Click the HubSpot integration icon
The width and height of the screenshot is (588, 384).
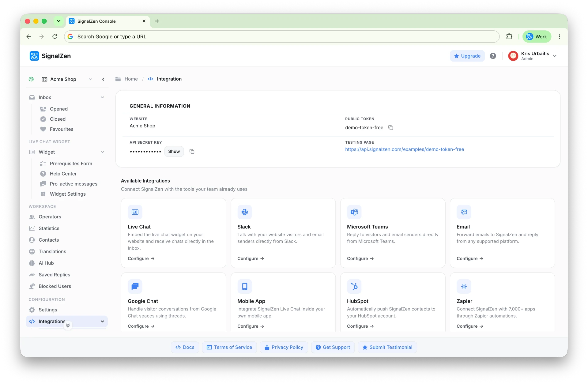[354, 286]
